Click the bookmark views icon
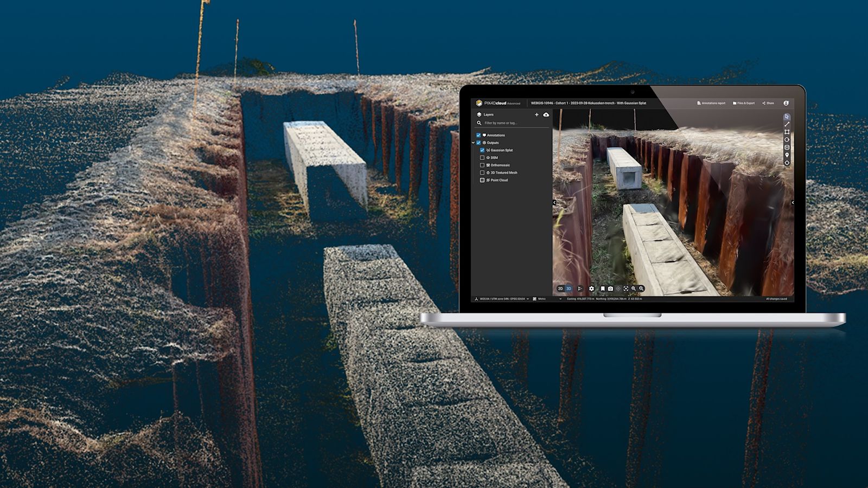 (603, 289)
